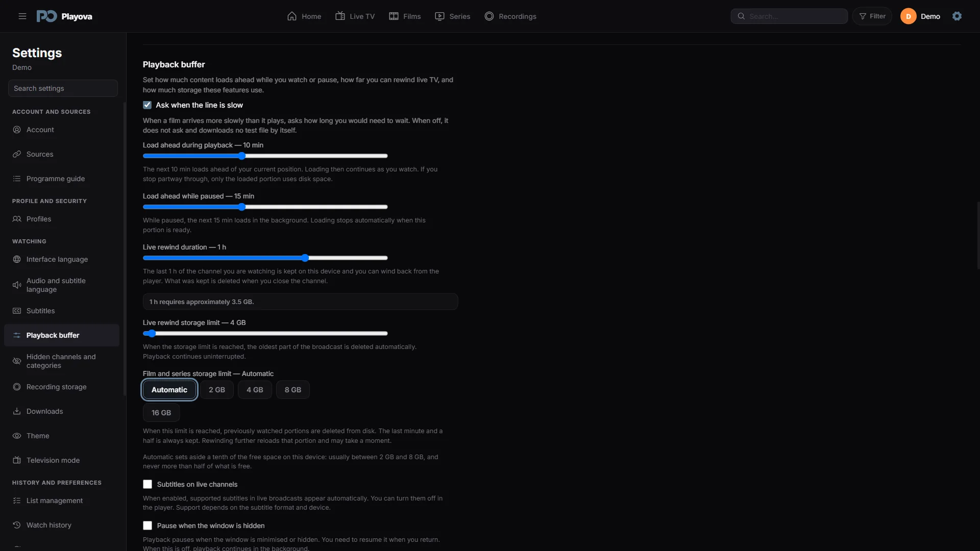The image size is (980, 551).
Task: Open the hamburger menu icon
Action: (x=22, y=16)
